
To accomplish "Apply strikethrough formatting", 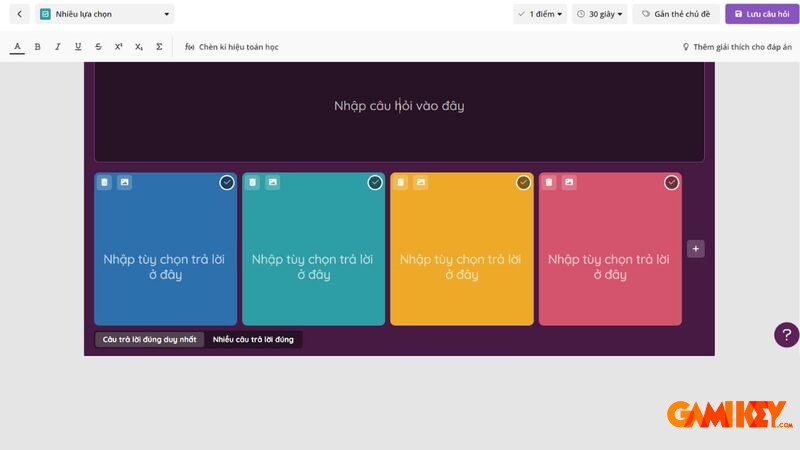I will click(98, 47).
